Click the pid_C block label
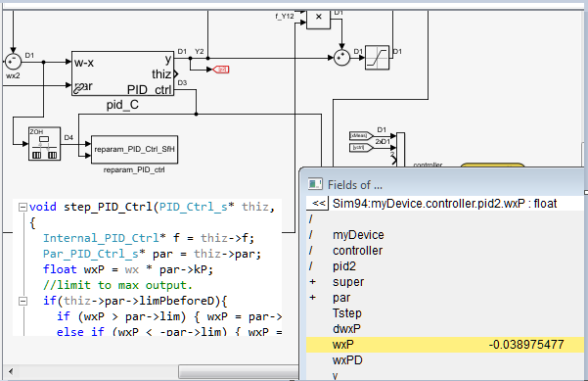588x381 pixels. coord(122,105)
